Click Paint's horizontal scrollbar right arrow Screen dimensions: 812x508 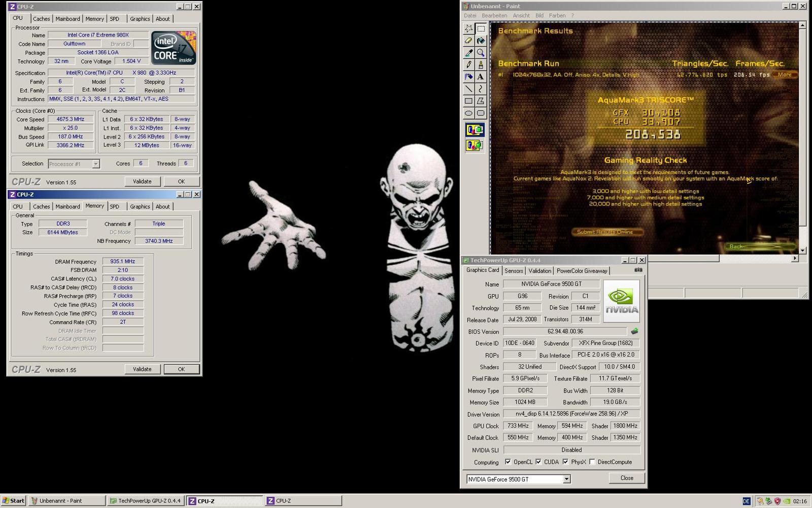tap(795, 259)
